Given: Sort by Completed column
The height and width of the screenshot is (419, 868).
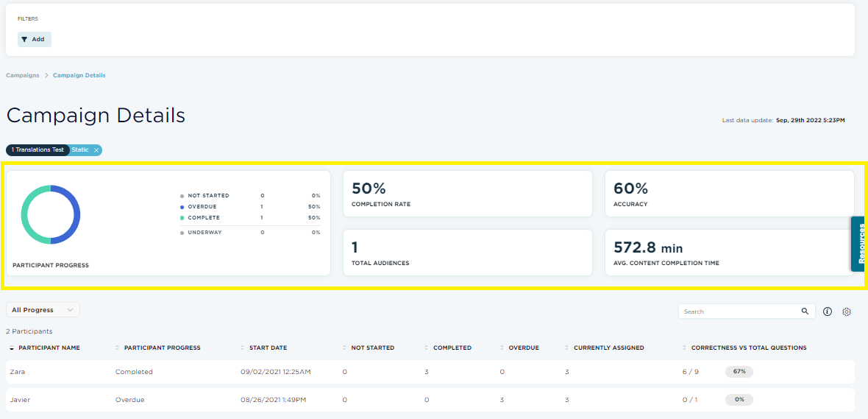Looking at the screenshot, I should click(x=449, y=348).
